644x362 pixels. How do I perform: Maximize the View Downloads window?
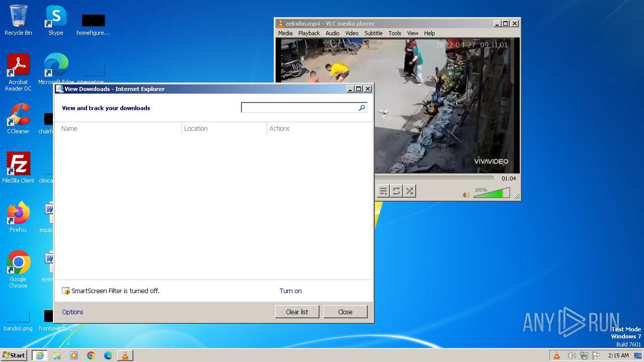pos(359,88)
